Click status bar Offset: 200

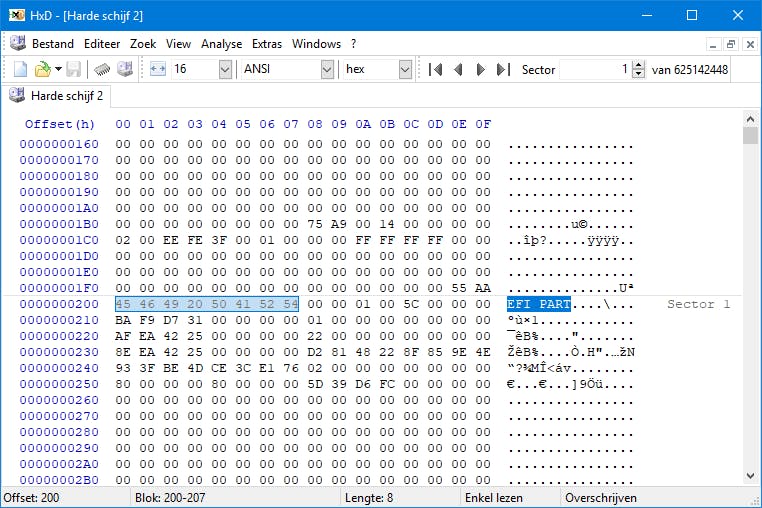(x=31, y=498)
